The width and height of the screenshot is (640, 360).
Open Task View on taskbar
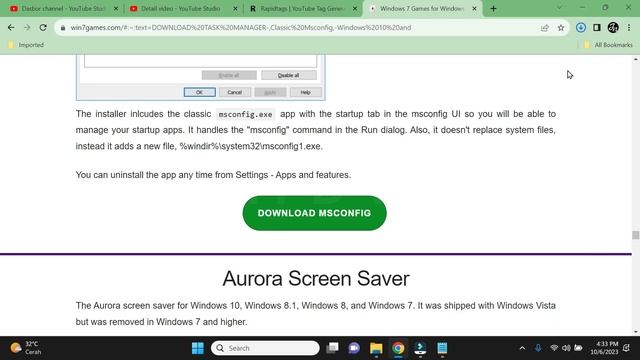coord(333,348)
